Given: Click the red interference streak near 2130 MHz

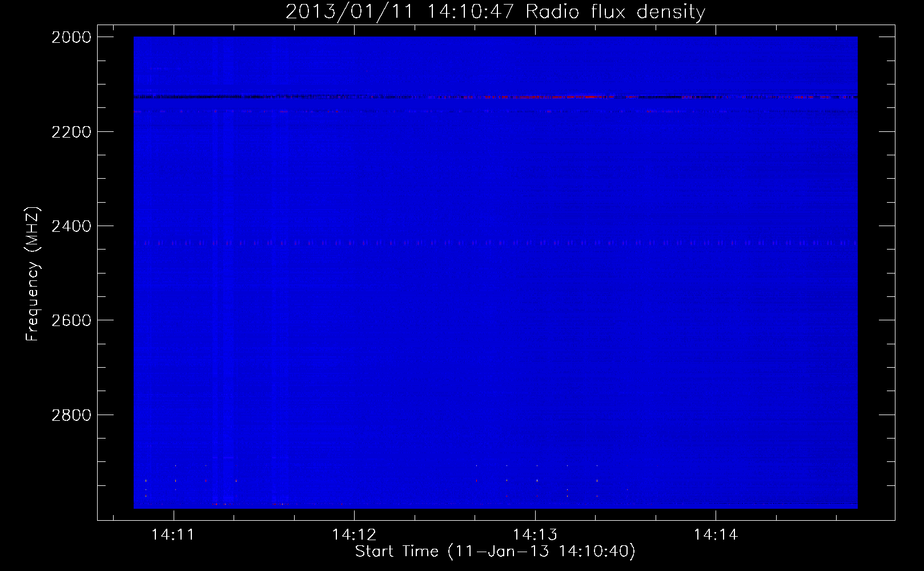Looking at the screenshot, I should coord(548,97).
